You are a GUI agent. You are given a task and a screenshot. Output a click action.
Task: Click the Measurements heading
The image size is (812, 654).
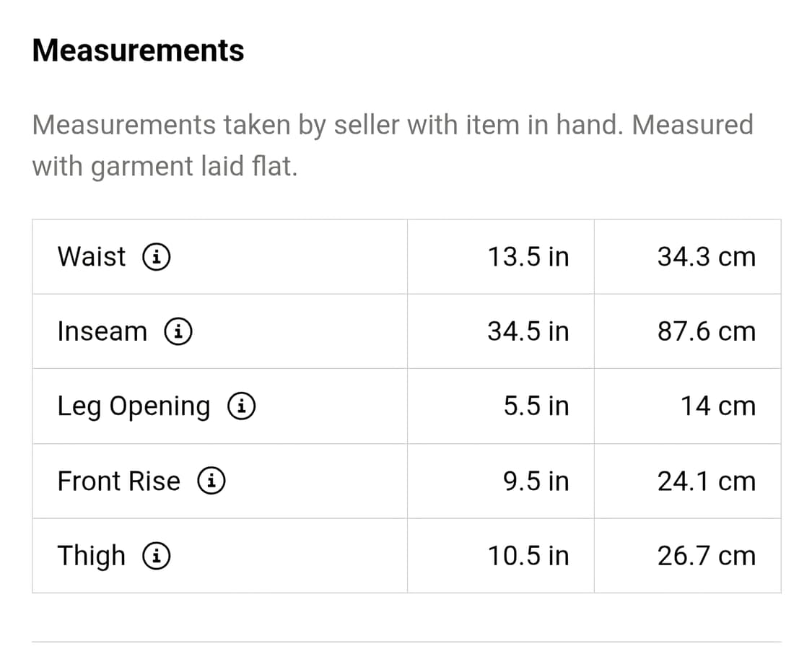point(139,51)
